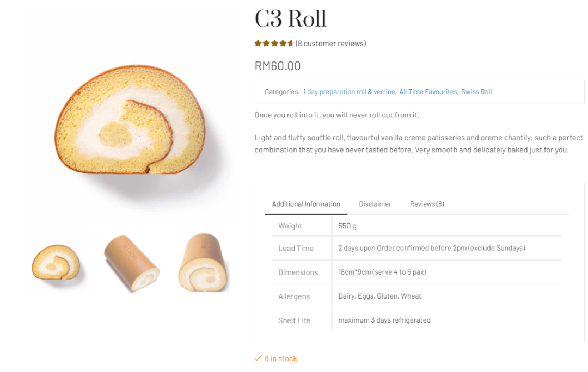Click the Lead Time row label
Screen dimensions: 588x372
(296, 249)
